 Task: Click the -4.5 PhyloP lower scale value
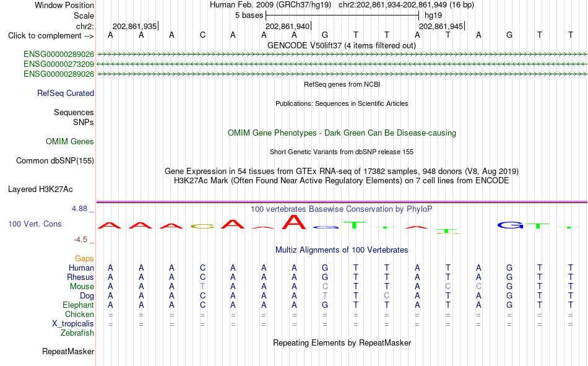coord(80,240)
